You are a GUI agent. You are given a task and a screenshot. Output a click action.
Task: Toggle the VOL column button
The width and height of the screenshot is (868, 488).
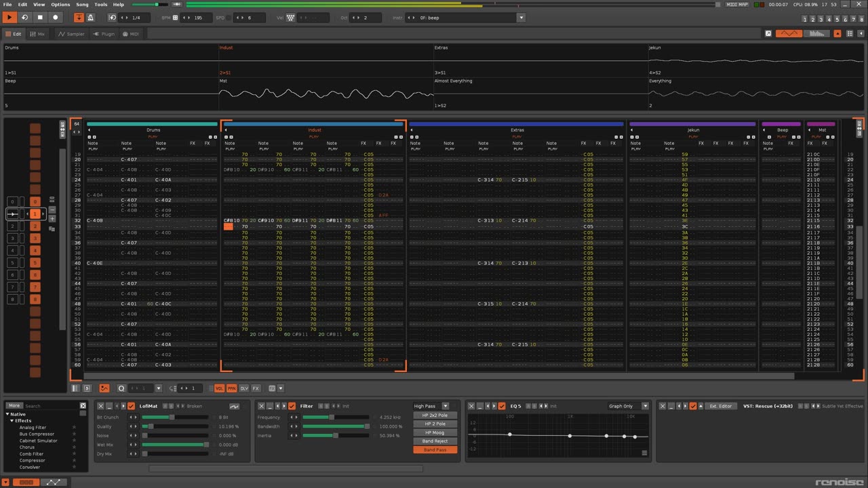[x=219, y=388]
